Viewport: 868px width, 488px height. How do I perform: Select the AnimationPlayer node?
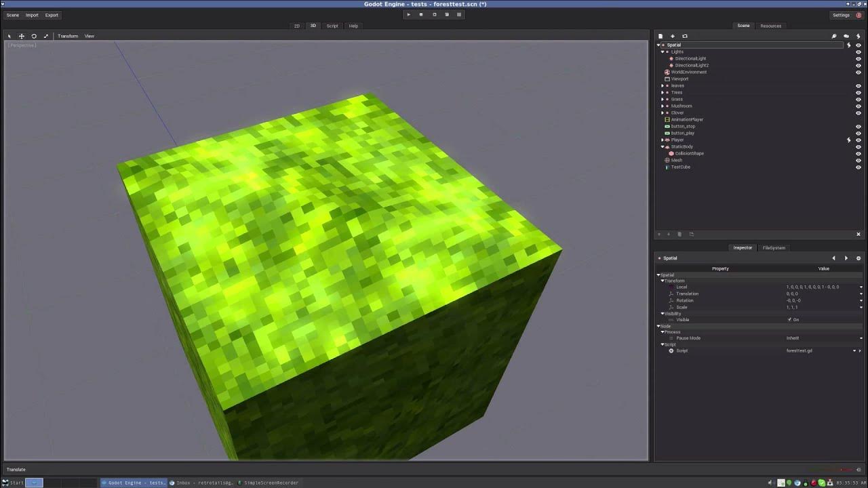[687, 120]
